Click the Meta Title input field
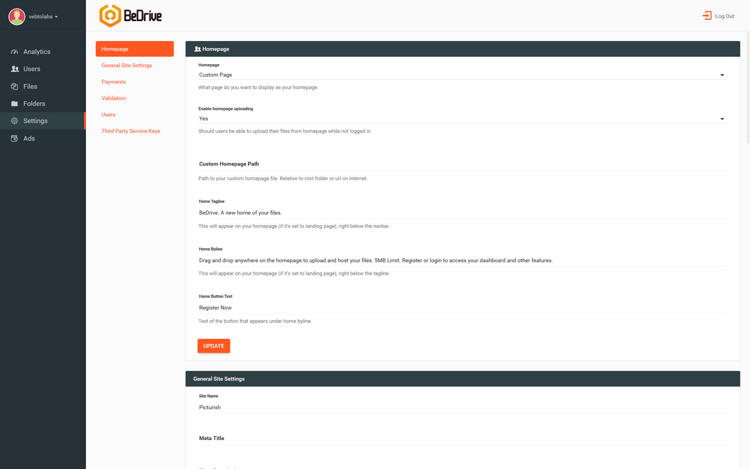 click(463, 438)
